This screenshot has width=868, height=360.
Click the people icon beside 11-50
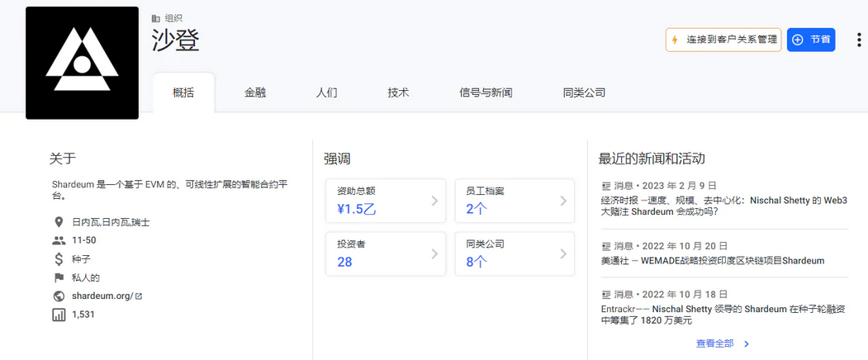[x=59, y=240]
